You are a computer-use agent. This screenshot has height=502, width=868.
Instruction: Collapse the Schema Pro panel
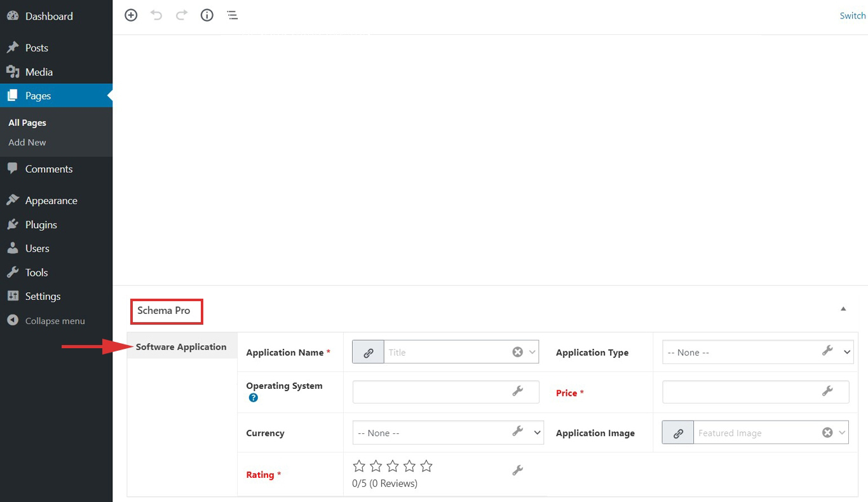pos(843,308)
